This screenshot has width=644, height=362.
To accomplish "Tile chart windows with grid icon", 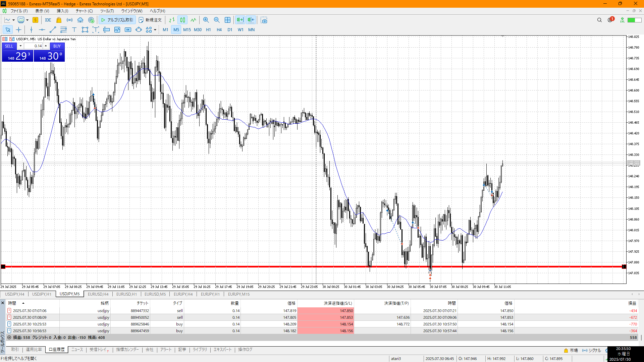I will 227,20.
